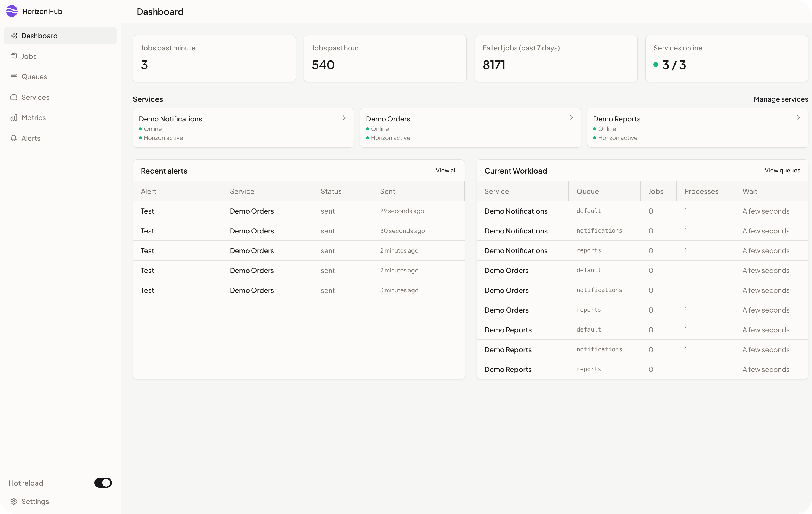Expand the Demo Orders service chevron

571,118
